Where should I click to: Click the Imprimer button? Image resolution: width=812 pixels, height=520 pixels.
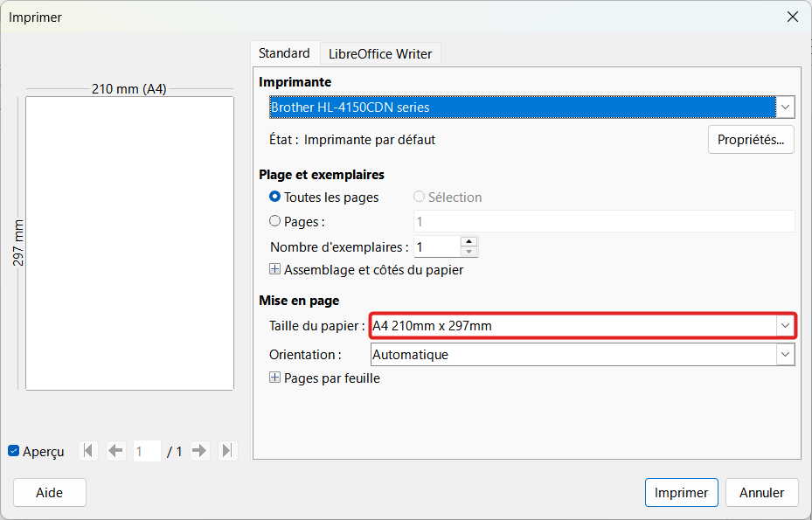click(681, 493)
